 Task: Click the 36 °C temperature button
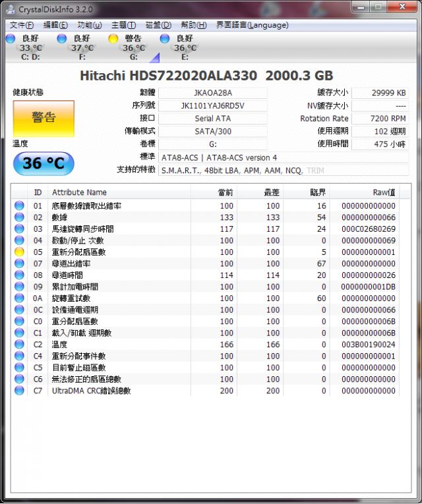point(44,163)
